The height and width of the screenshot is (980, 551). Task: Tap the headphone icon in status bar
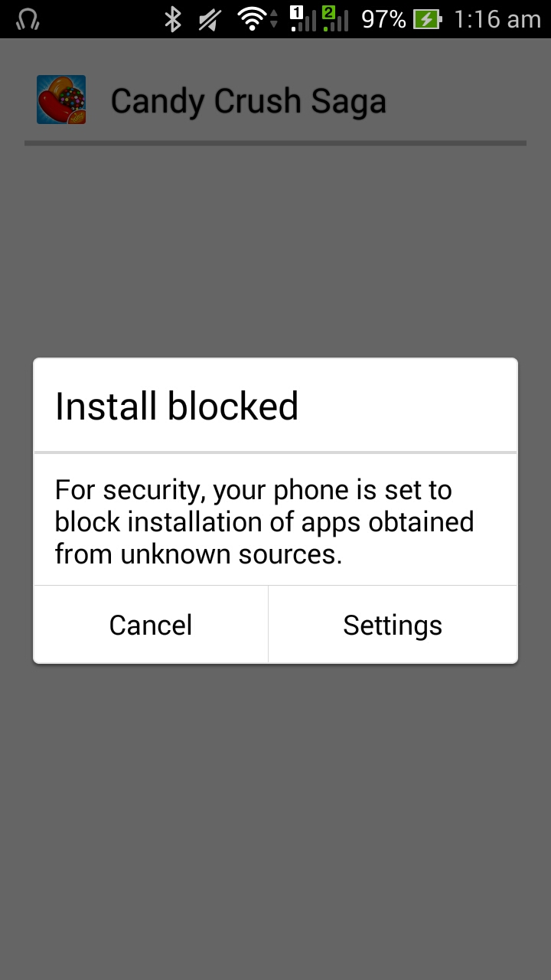click(x=28, y=19)
